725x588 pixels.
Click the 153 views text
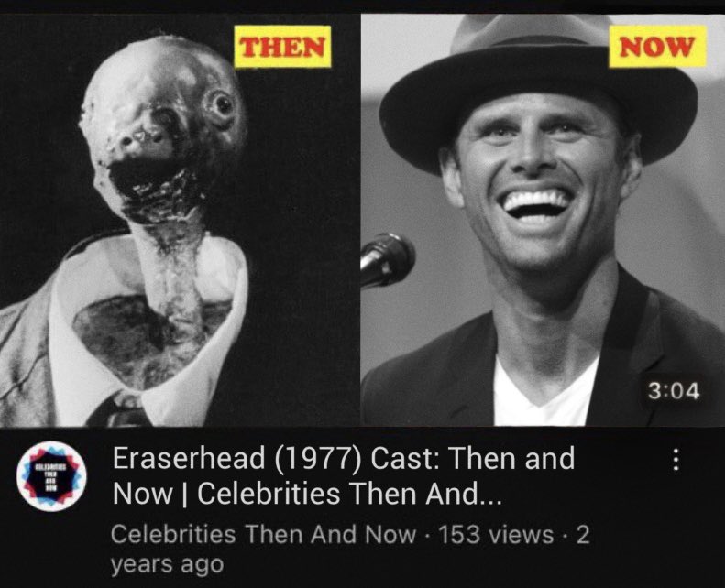click(496, 535)
